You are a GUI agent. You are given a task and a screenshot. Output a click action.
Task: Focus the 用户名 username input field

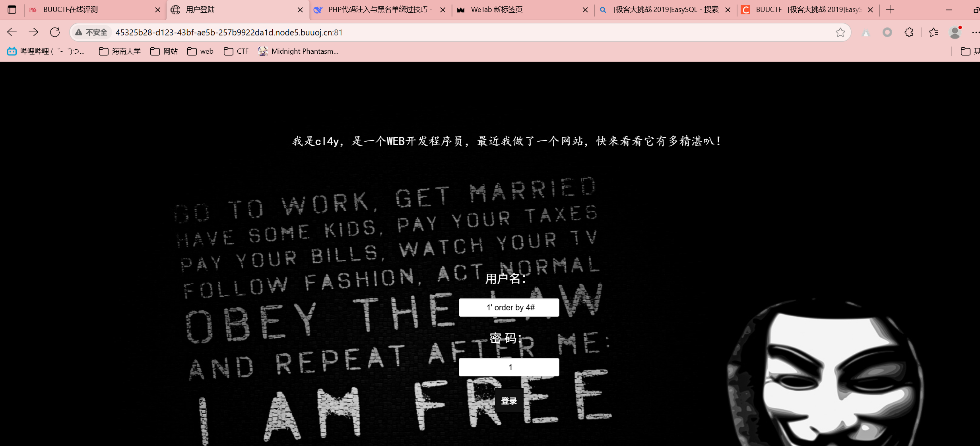[509, 308]
